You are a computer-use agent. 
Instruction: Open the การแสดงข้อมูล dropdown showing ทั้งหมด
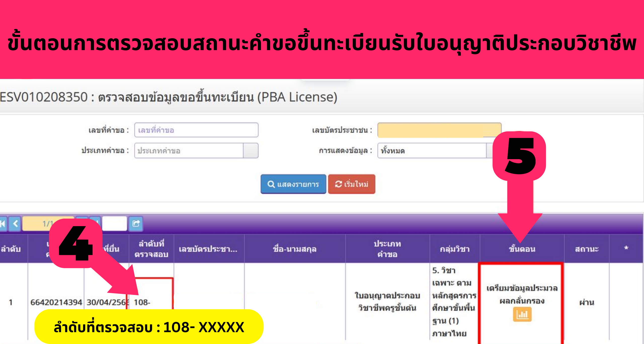coord(435,151)
